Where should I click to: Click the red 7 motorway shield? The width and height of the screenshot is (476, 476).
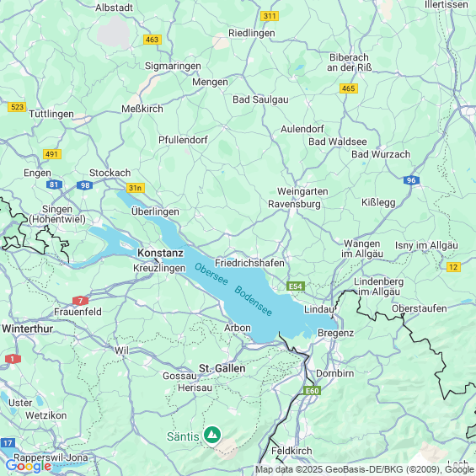(80, 301)
